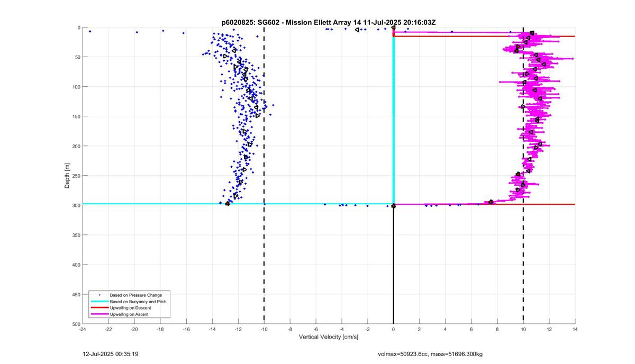Click x-axis tick label '6'

pyautogui.click(x=471, y=329)
